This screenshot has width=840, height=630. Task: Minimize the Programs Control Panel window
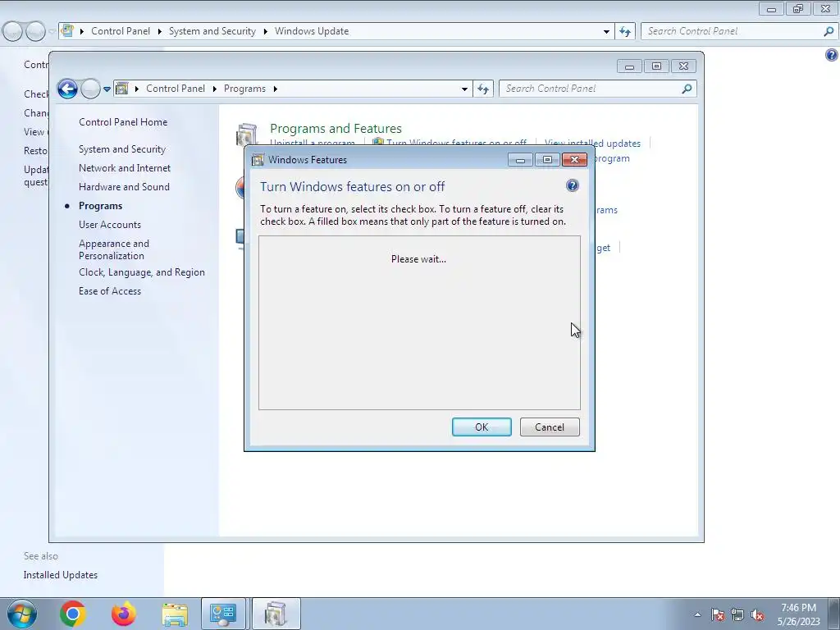click(x=629, y=66)
